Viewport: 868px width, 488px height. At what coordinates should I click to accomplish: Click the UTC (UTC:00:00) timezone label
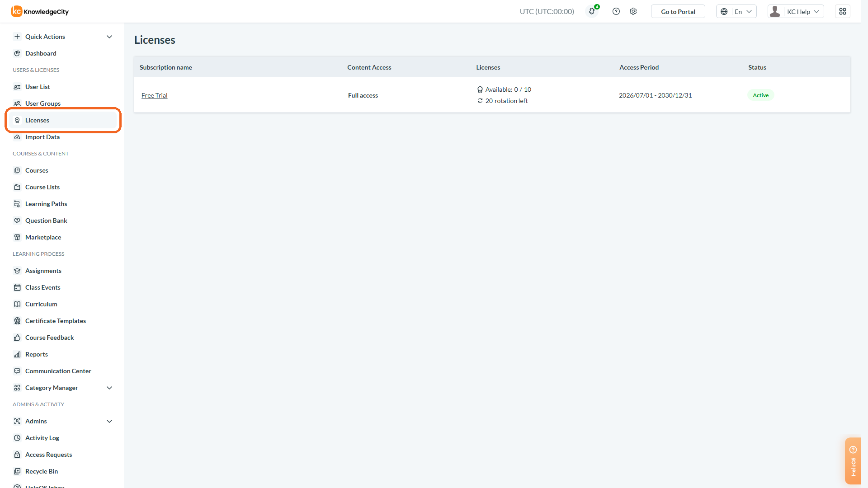(547, 11)
